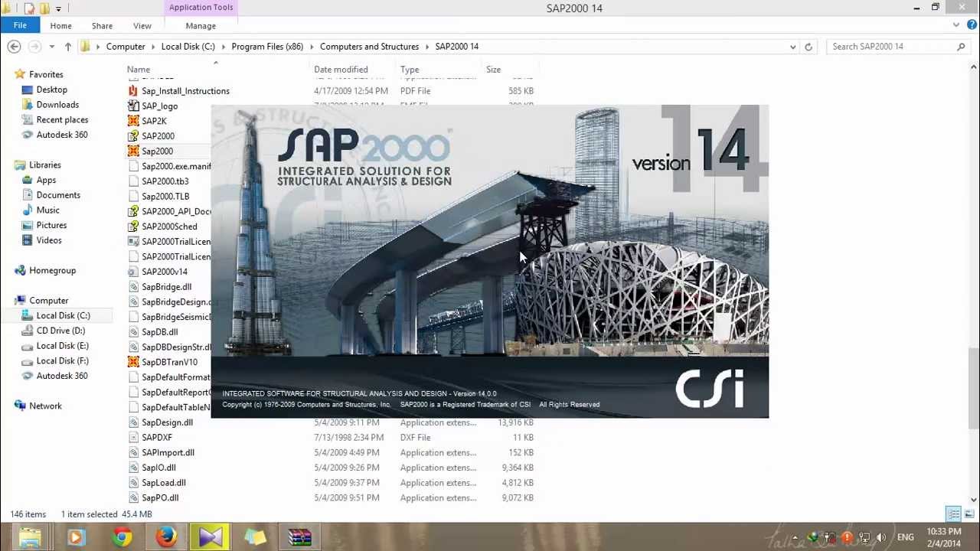
Task: Open Google Chrome from the taskbar
Action: 121,537
